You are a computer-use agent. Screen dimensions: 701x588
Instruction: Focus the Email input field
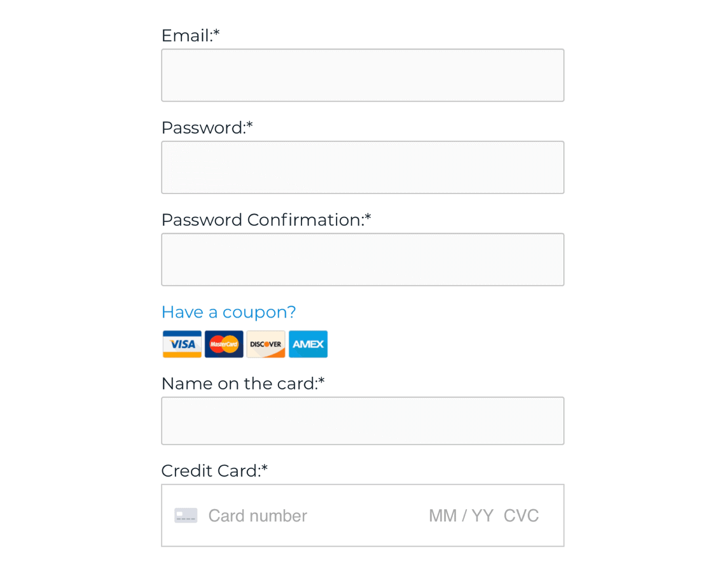[x=363, y=75]
